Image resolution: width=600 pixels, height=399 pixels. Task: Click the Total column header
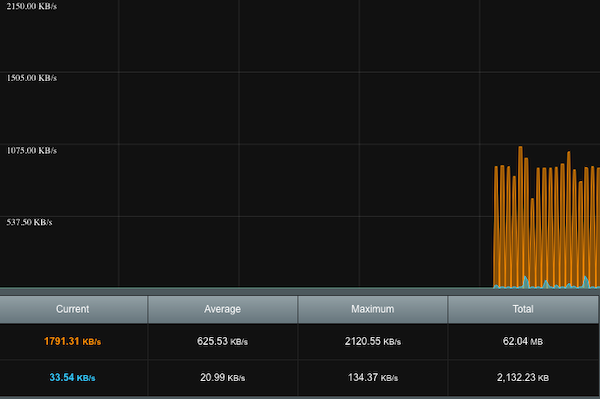[x=523, y=309]
